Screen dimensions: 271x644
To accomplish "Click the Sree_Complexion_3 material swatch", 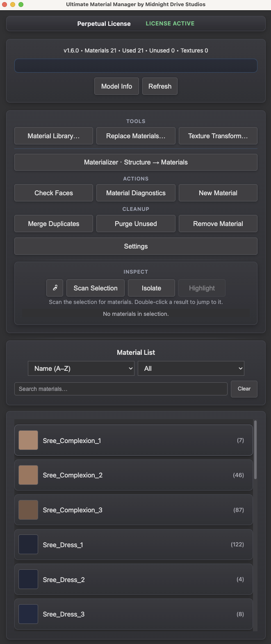I will tap(28, 509).
